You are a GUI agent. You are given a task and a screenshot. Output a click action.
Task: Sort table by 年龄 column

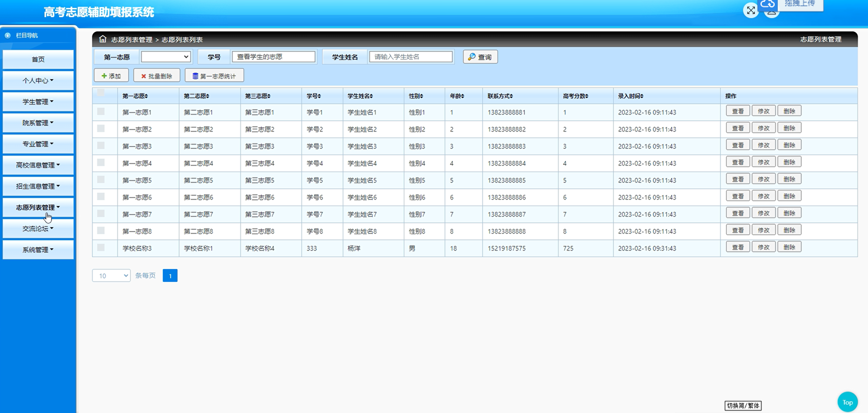coord(457,96)
